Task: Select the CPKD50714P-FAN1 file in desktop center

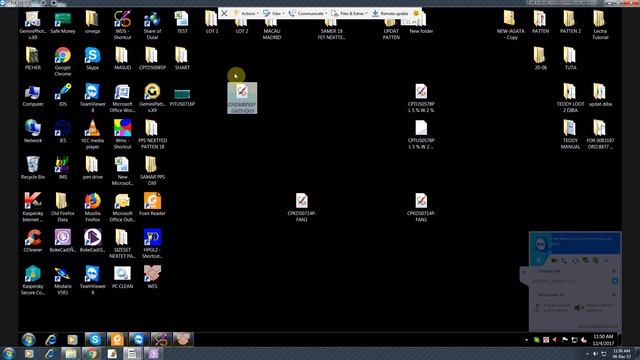Action: coord(302,207)
